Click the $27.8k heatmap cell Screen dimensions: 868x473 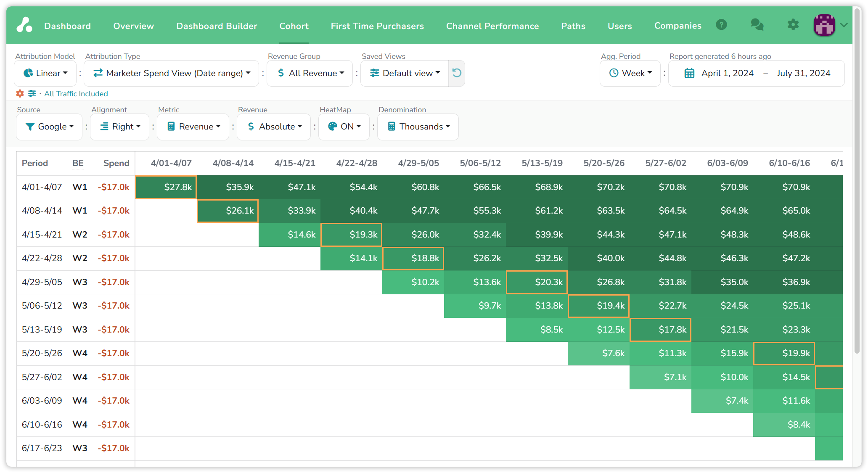[166, 187]
